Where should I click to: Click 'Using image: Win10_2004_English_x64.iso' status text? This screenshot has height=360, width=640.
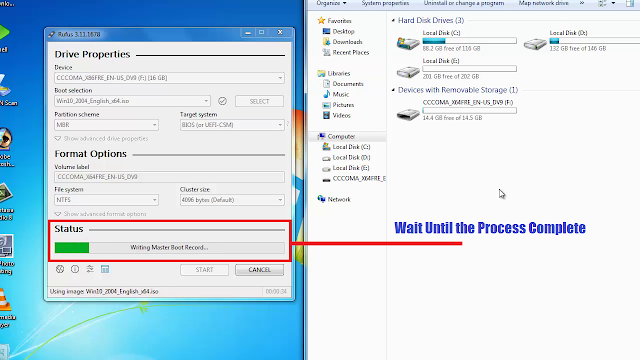(x=104, y=291)
